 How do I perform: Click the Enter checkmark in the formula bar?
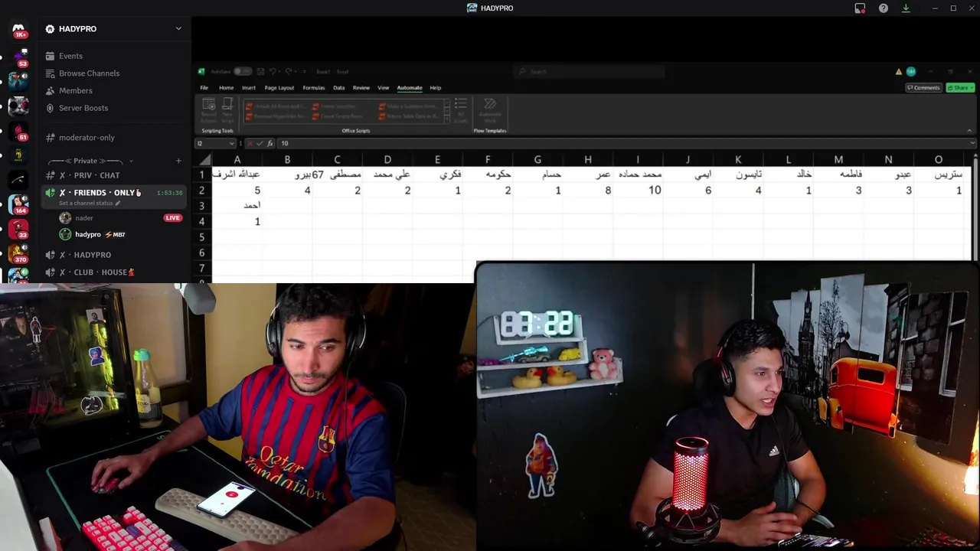[260, 143]
